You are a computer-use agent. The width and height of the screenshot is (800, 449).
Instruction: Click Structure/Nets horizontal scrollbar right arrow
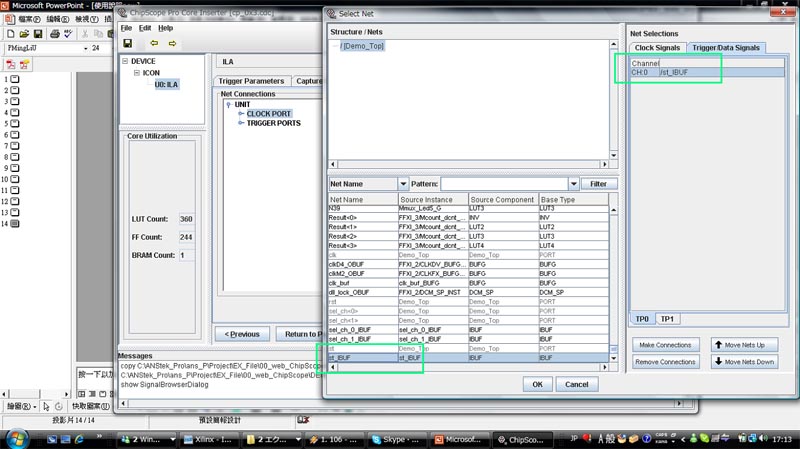(x=605, y=164)
